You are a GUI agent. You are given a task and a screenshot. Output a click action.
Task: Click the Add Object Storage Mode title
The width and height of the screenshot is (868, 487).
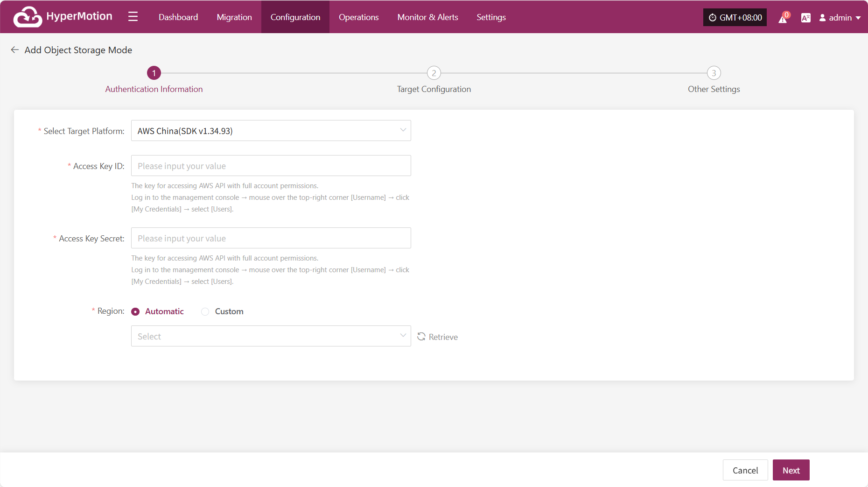click(x=78, y=50)
